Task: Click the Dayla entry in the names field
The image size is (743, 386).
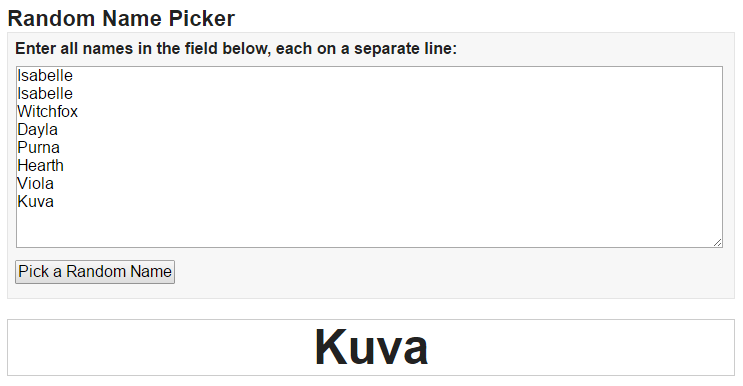Action: (37, 130)
